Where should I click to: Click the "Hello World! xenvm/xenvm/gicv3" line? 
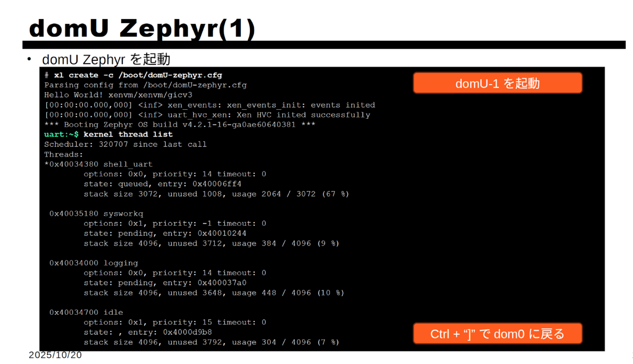tap(118, 95)
